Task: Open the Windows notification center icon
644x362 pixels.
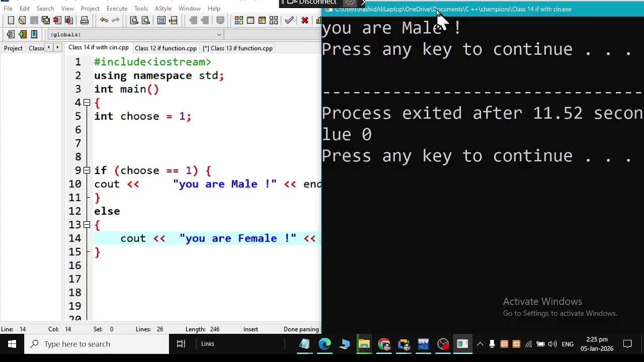Action: [x=627, y=344]
